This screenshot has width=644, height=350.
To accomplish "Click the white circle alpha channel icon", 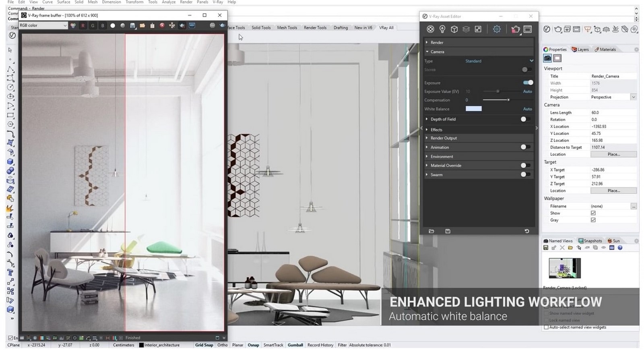I will 113,25.
